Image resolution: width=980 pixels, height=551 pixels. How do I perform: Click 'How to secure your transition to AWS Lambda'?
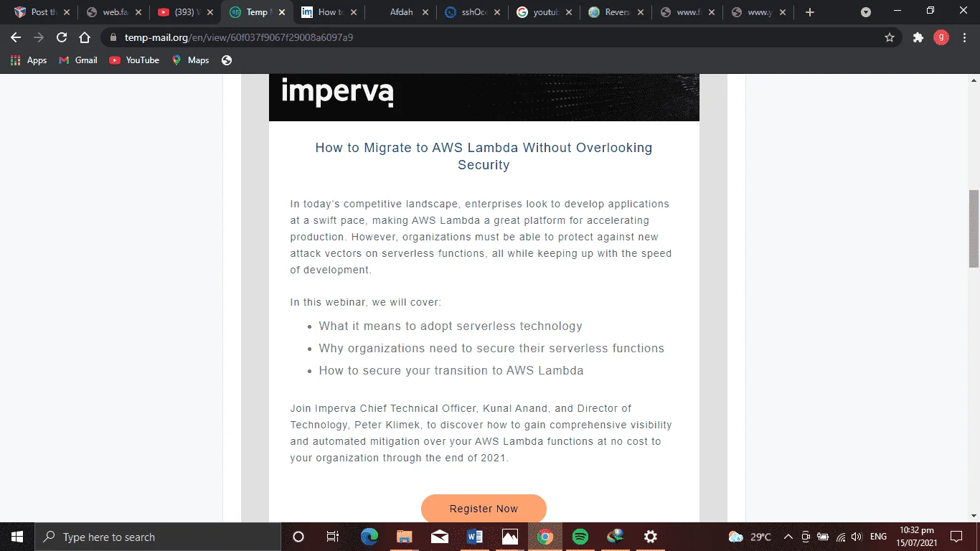[x=451, y=370]
